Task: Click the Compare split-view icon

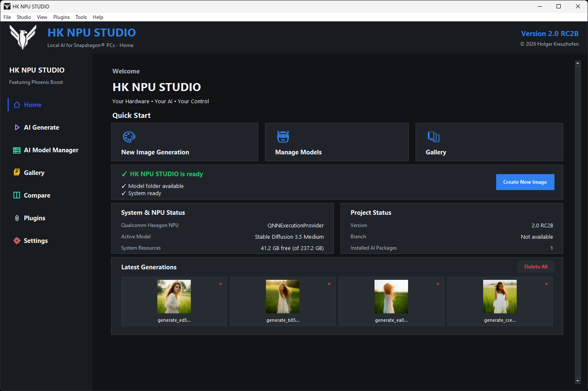Action: [x=17, y=195]
